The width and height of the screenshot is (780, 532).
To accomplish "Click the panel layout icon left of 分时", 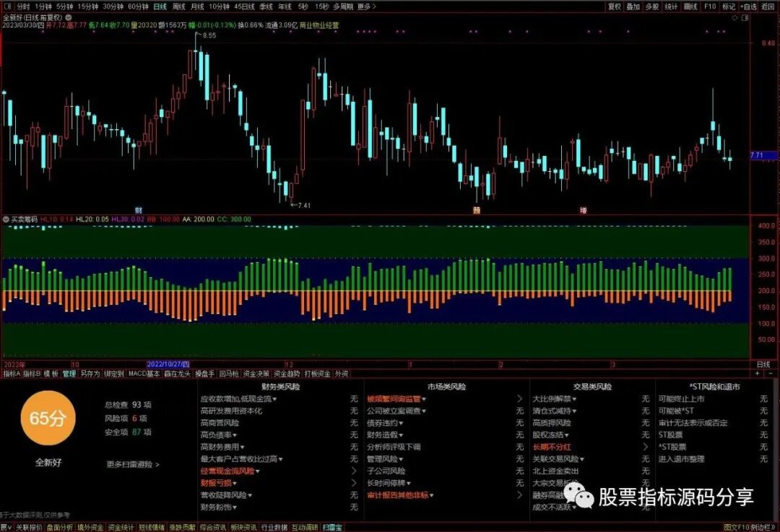I will (x=7, y=6).
